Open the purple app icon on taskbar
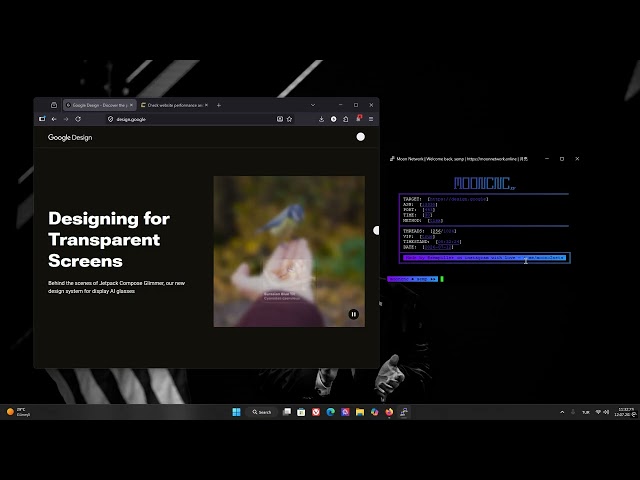Image resolution: width=640 pixels, height=480 pixels. (345, 412)
